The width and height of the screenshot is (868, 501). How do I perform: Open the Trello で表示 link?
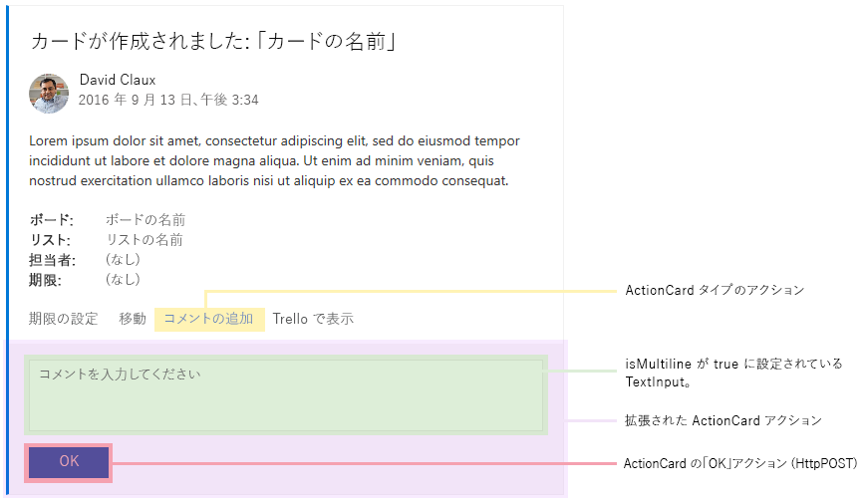click(313, 319)
